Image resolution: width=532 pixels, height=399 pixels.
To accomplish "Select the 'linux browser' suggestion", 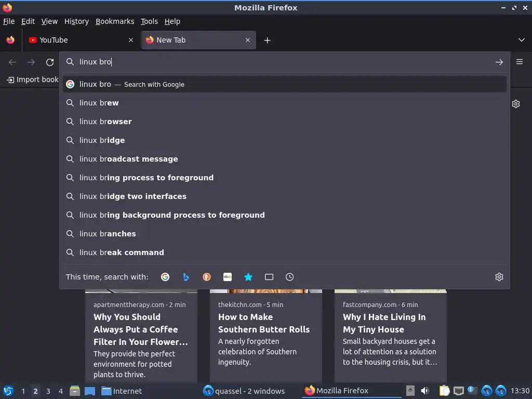I will tap(285, 122).
